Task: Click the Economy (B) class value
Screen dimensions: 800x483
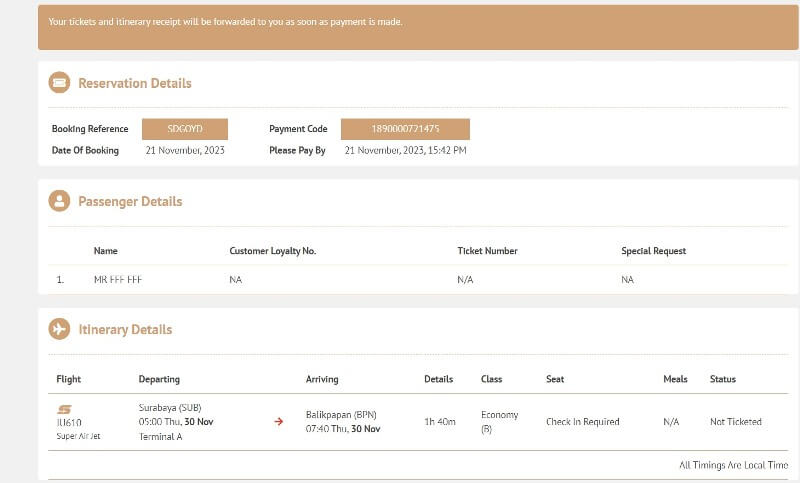Action: click(499, 422)
